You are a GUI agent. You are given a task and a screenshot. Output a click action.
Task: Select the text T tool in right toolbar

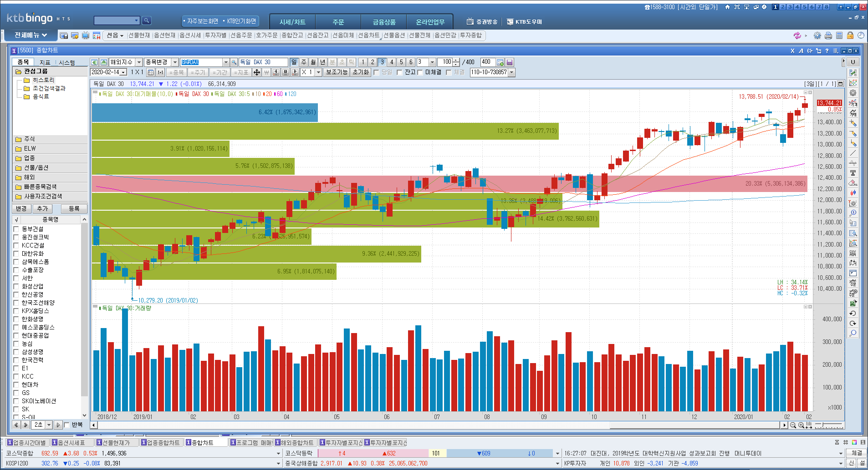pyautogui.click(x=853, y=173)
